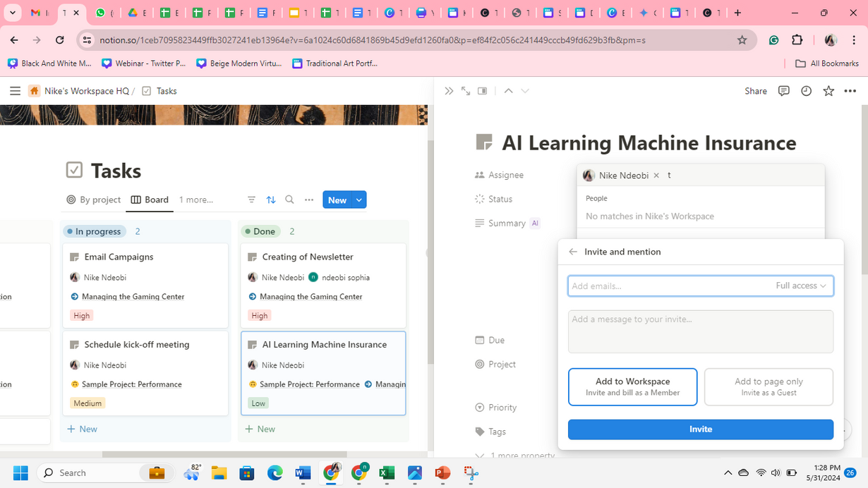The image size is (868, 488).
Task: Click the Add emails input field
Action: point(667,286)
